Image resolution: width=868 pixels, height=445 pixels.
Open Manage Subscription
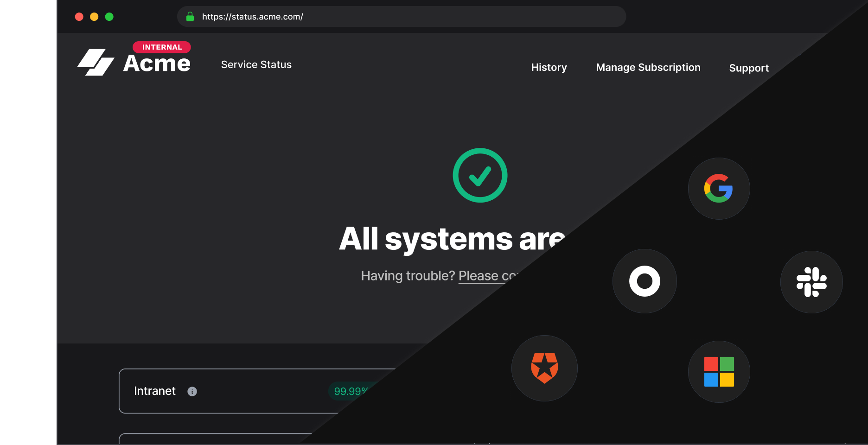648,67
